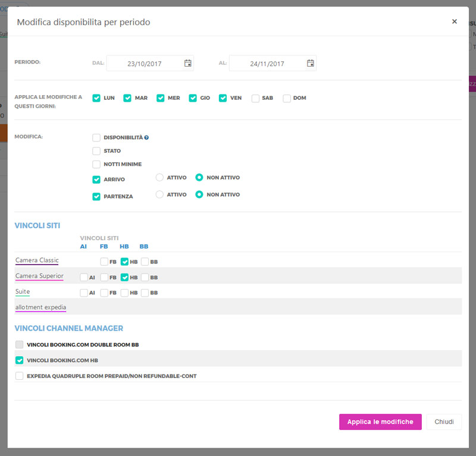Screen dimensions: 476x456
Task: Tick the Notti Minime checkbox
Action: [x=96, y=164]
